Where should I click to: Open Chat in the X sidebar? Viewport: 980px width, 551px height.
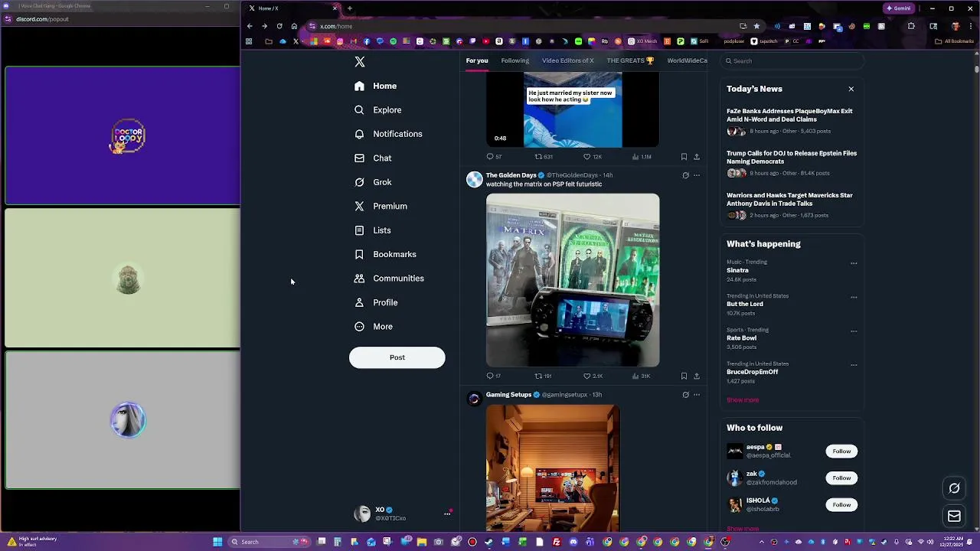pos(373,158)
